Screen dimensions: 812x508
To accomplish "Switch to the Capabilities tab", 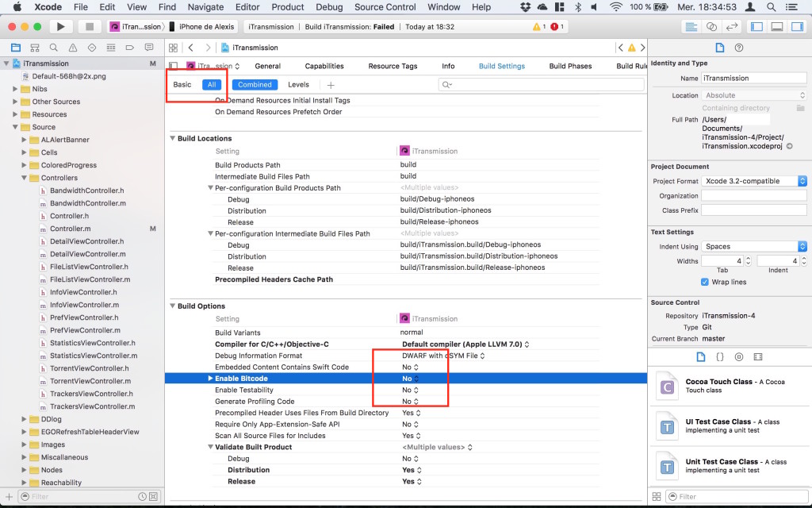I will [324, 66].
